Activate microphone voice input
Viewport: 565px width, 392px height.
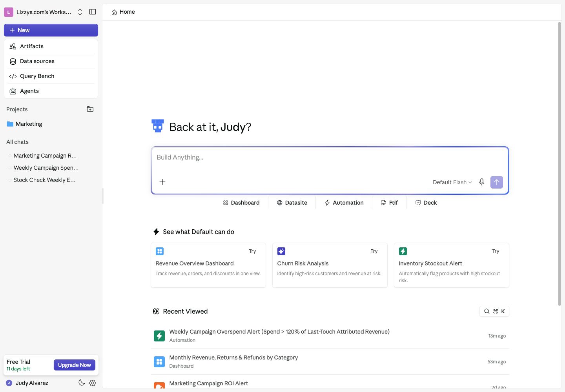pos(482,182)
